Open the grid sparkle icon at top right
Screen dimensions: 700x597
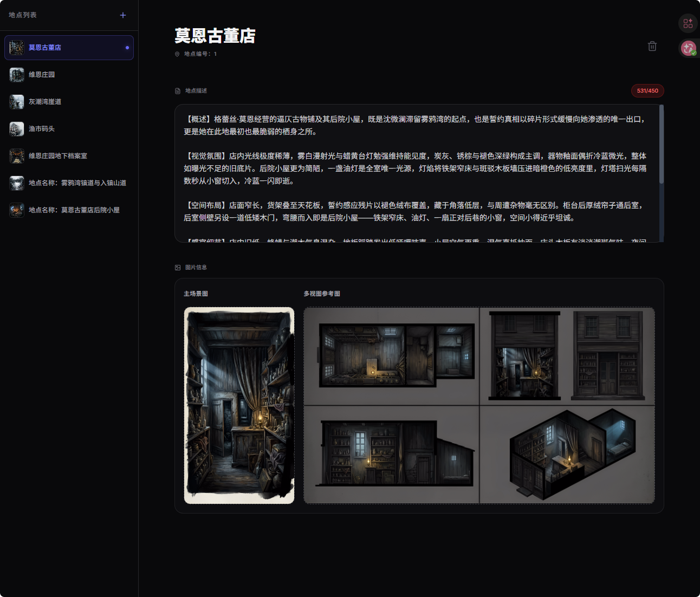[688, 23]
